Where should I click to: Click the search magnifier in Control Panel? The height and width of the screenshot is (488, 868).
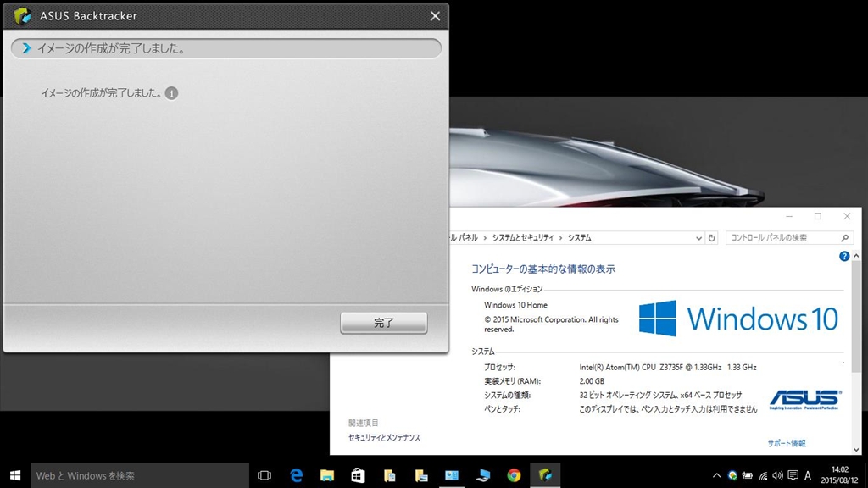click(x=845, y=238)
